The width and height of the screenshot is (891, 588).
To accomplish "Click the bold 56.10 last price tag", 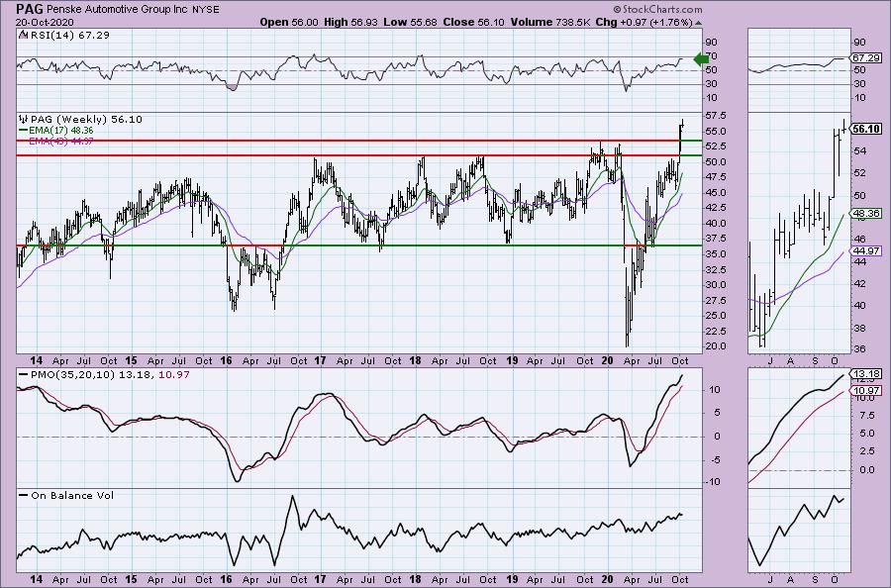I will tap(867, 129).
